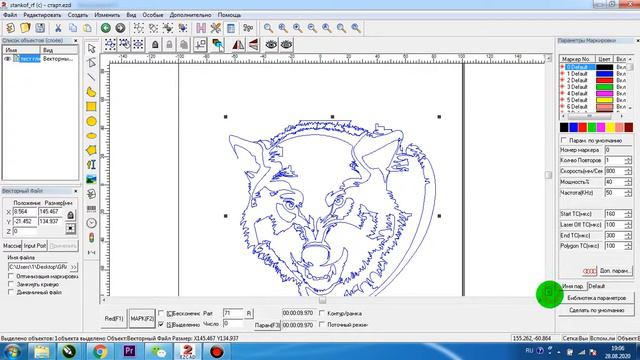
Task: Click the New file icon
Action: pyautogui.click(x=10, y=28)
